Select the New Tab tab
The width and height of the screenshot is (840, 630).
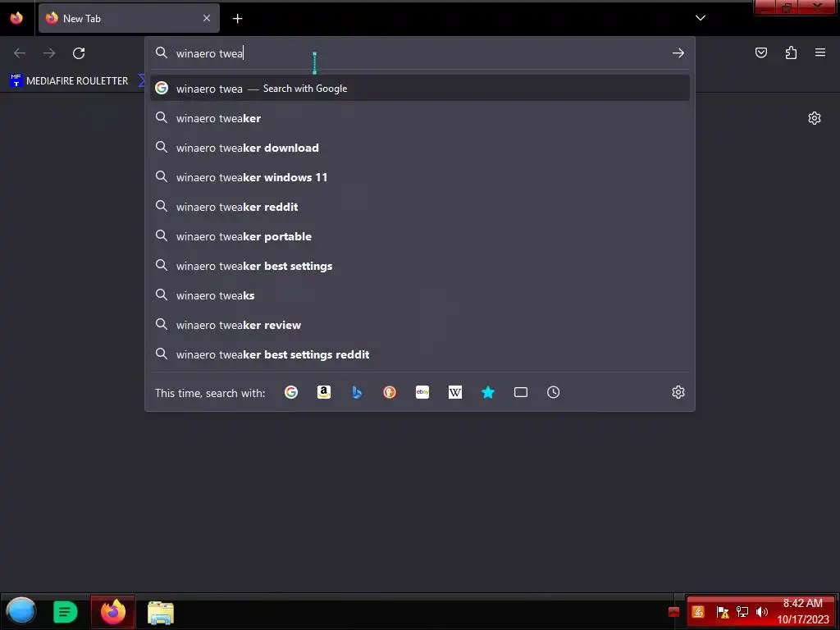coord(129,18)
